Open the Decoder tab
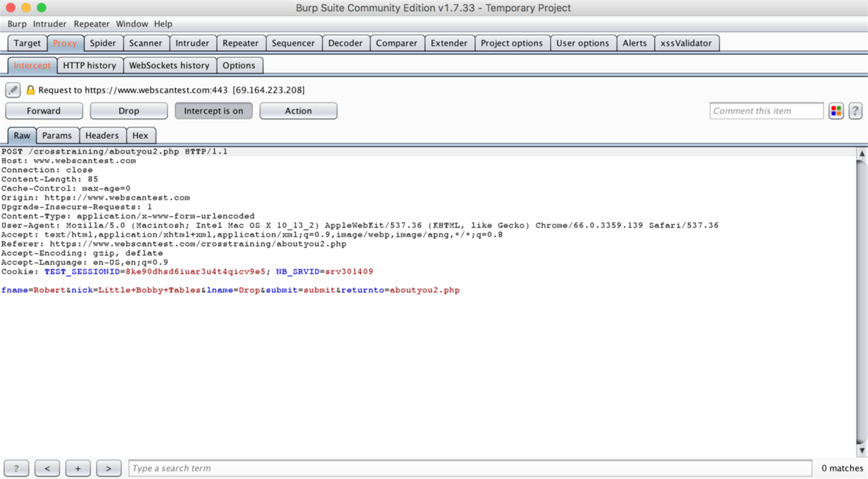 pyautogui.click(x=345, y=43)
